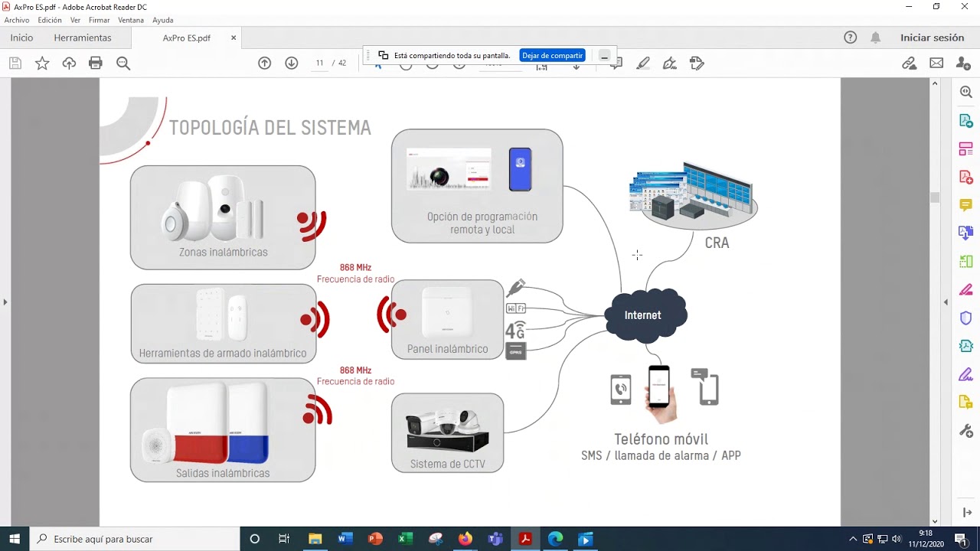Click the stamp tool icon in toolbar
980x551 pixels.
pos(697,64)
